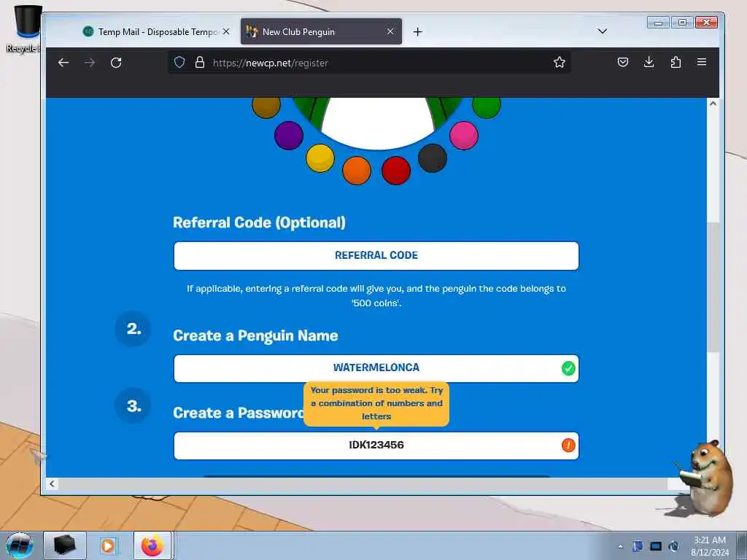
Task: View site security padlock info
Action: coord(200,63)
